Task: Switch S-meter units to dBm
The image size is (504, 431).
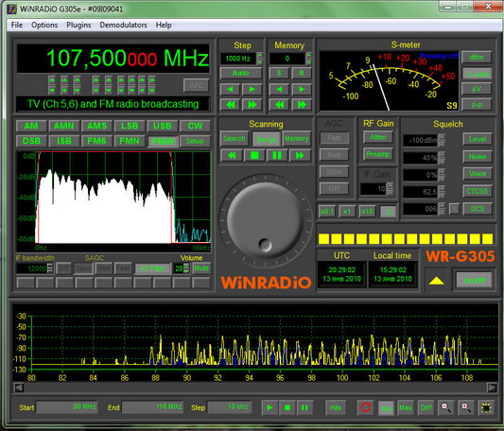Action: (477, 58)
